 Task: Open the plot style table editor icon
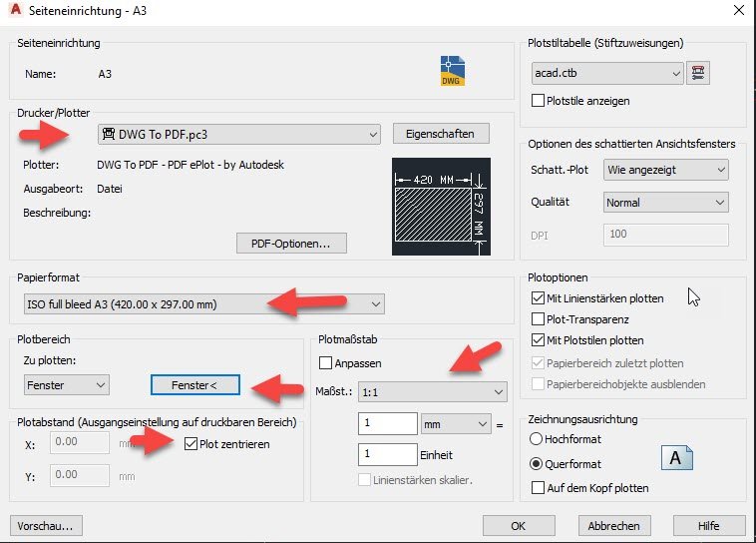pos(698,74)
